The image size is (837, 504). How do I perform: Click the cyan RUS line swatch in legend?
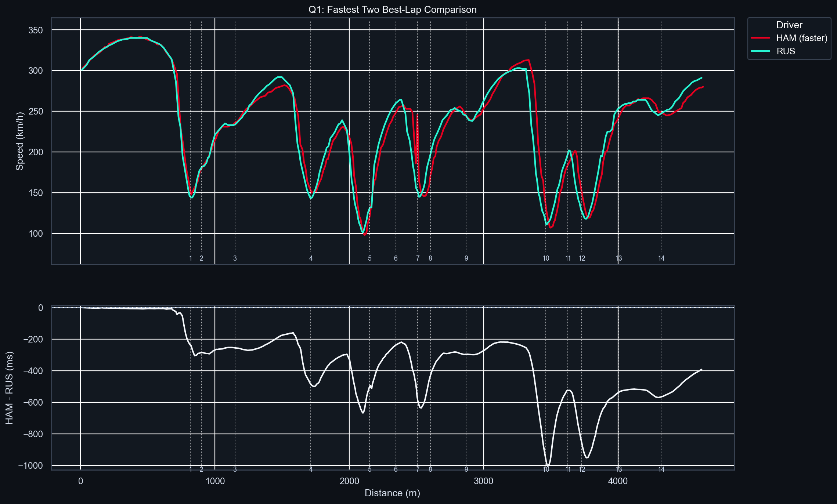tap(760, 51)
